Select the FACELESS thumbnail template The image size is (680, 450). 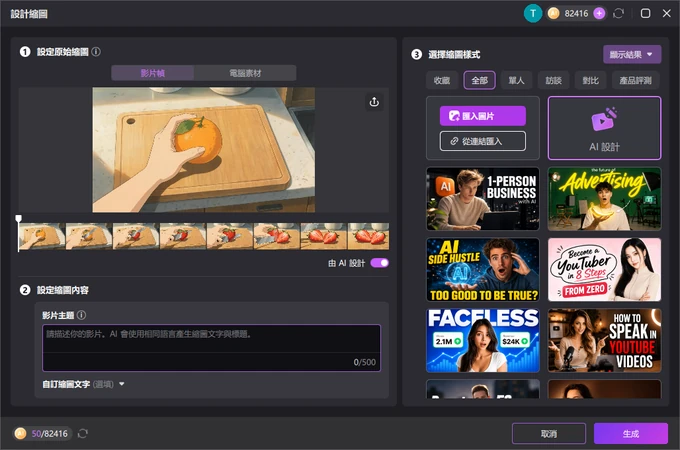(483, 340)
